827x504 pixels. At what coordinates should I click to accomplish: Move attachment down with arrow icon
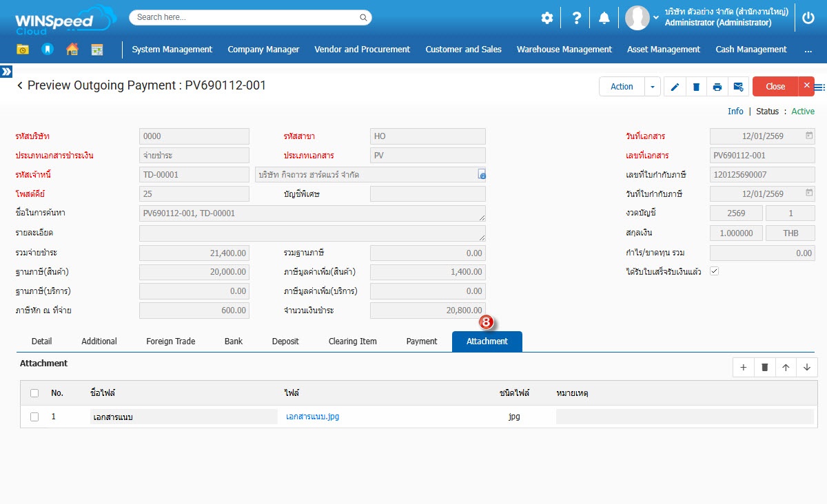click(807, 368)
